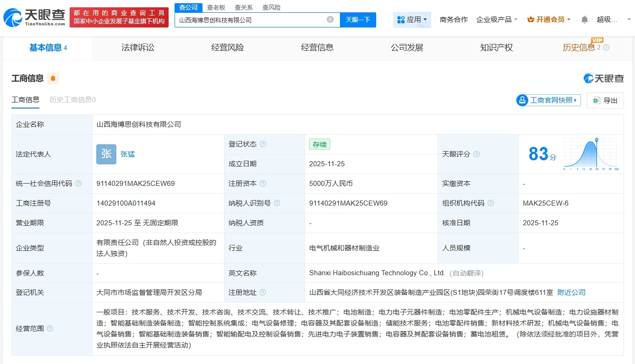Click the 天眼一下 search button
Viewport: 635px width, 364px height.
pyautogui.click(x=359, y=19)
